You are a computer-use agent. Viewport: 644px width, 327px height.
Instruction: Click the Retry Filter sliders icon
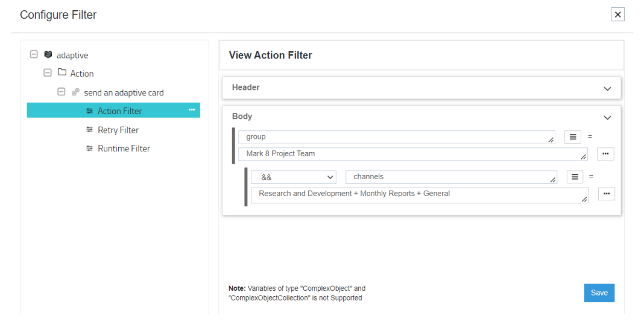[90, 130]
